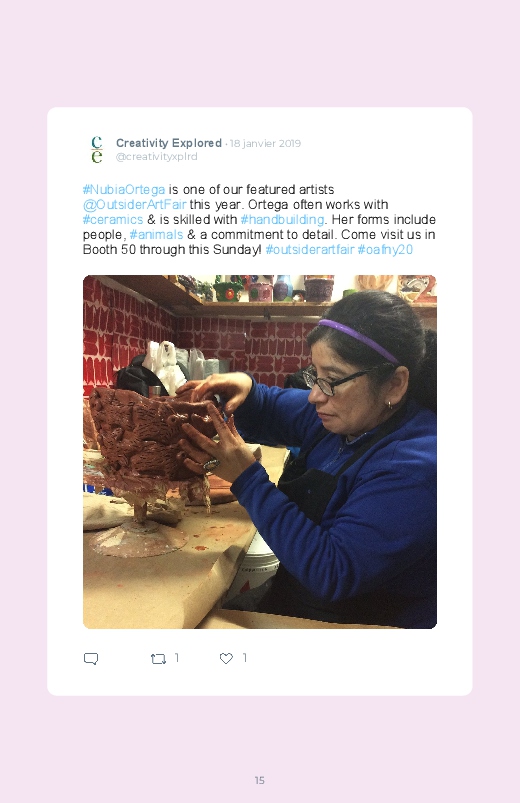
Task: Open the attached photo of the ceramic artist
Action: (260, 452)
